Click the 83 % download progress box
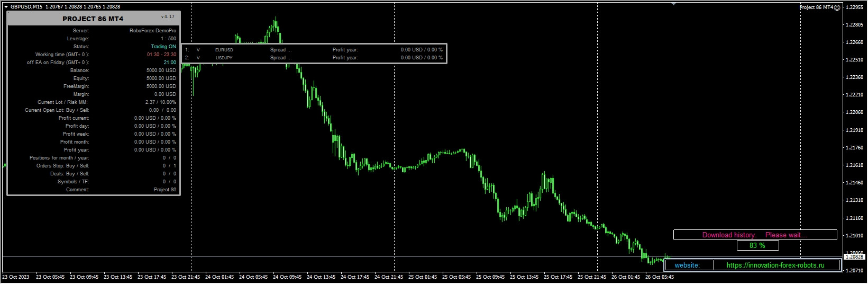 757,245
